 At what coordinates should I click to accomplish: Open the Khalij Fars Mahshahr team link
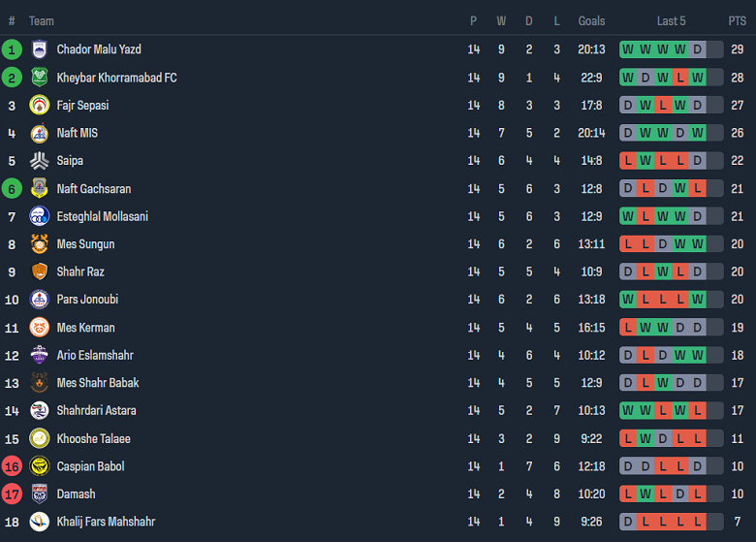[x=106, y=523]
